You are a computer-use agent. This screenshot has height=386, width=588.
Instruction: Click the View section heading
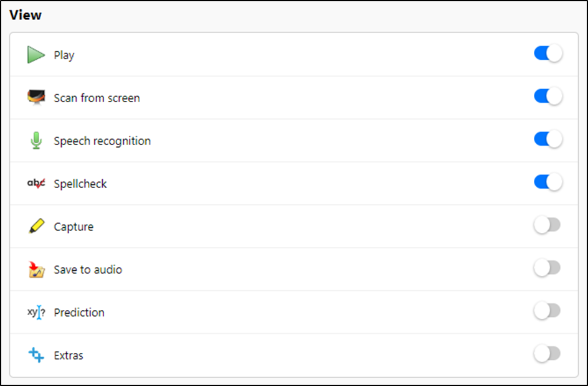coord(26,15)
